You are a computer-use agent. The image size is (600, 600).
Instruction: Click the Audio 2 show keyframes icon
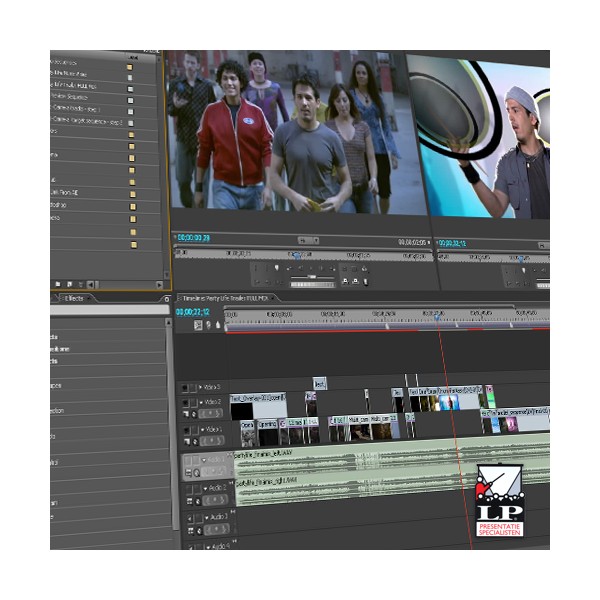(200, 500)
